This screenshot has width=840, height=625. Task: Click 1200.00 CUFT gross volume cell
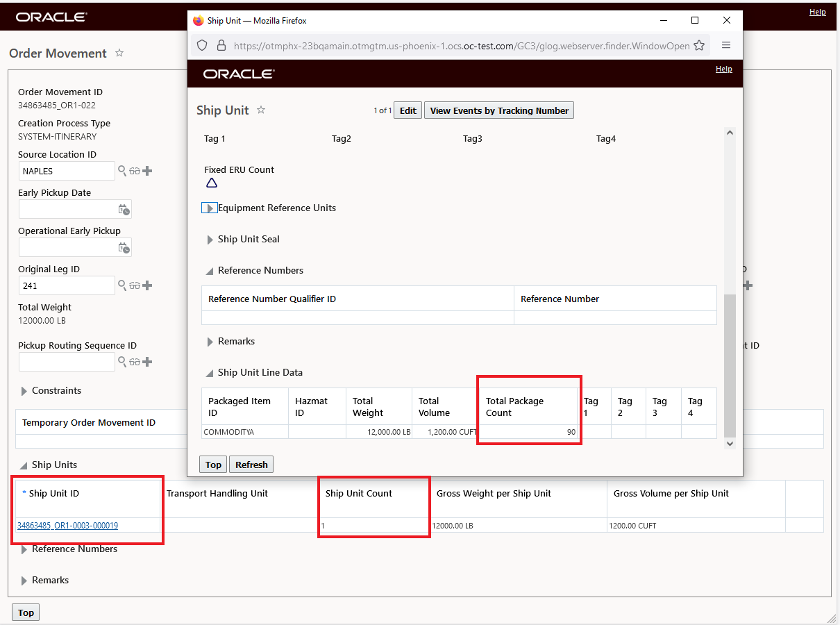coord(633,526)
